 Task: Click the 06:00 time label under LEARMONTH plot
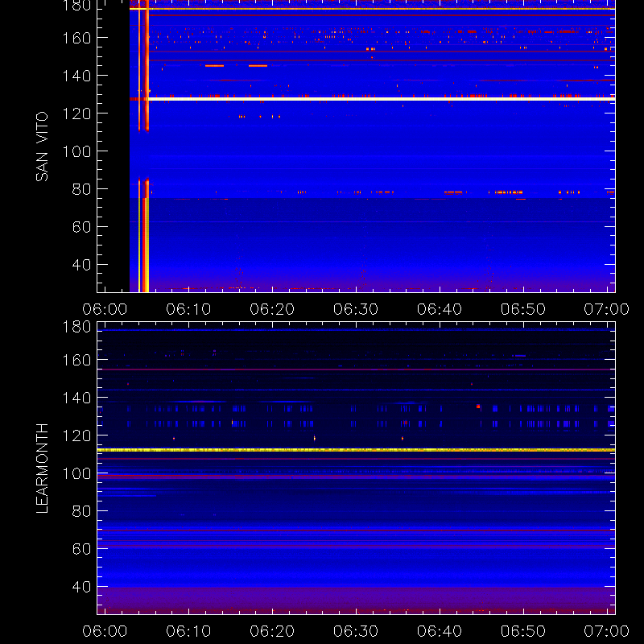pos(105,631)
